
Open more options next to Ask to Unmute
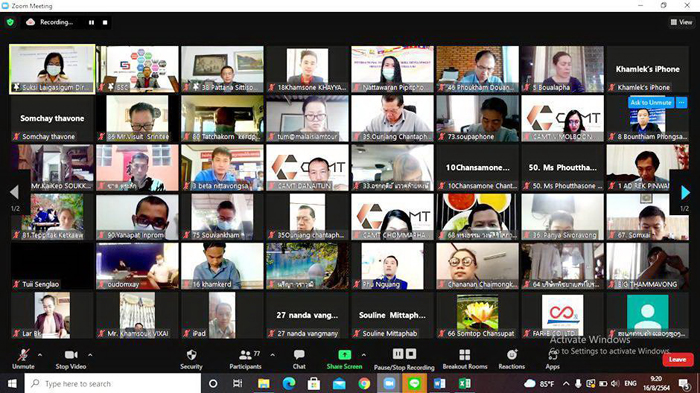681,102
